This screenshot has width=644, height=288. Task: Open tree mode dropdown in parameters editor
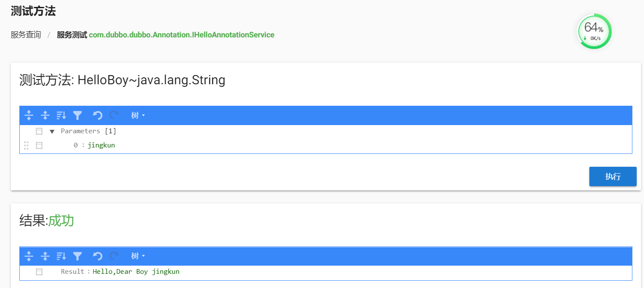138,115
